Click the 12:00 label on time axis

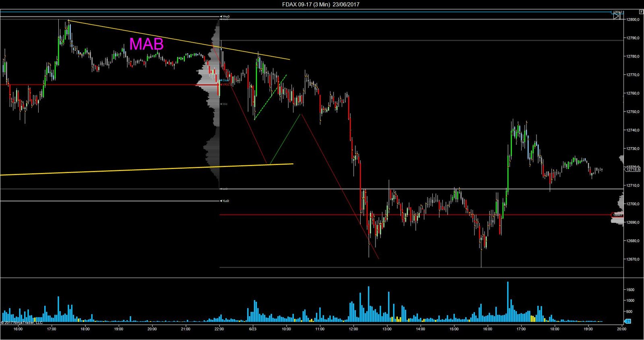(x=353, y=329)
